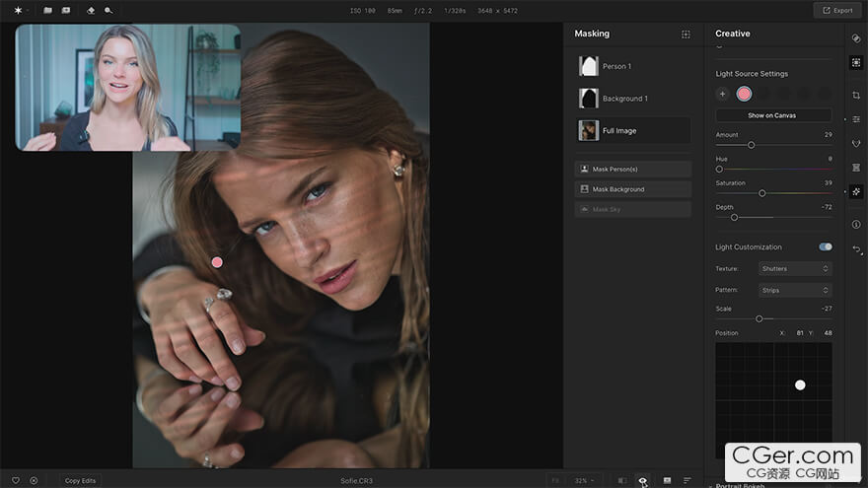This screenshot has width=868, height=488.
Task: Click the Scale slider handle
Action: tap(759, 318)
